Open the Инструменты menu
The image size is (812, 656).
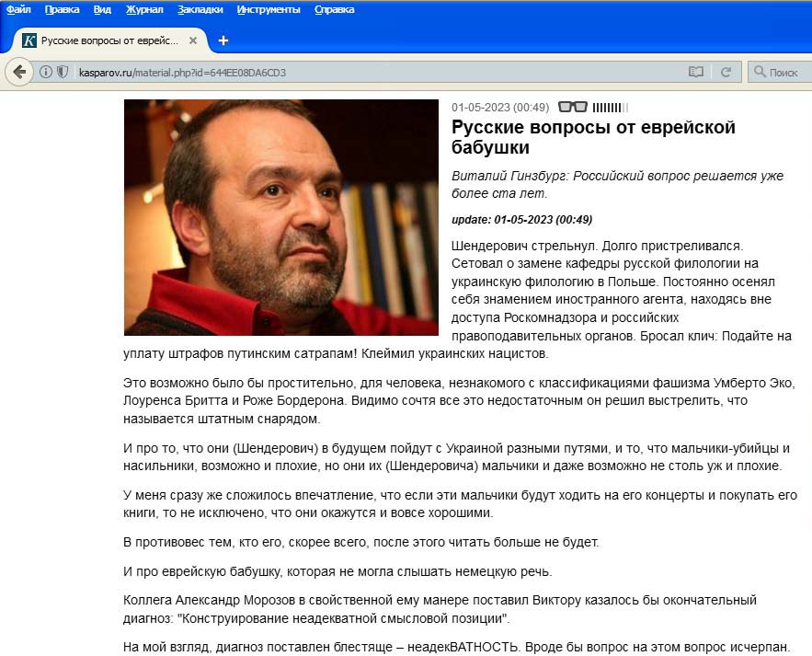coord(269,9)
